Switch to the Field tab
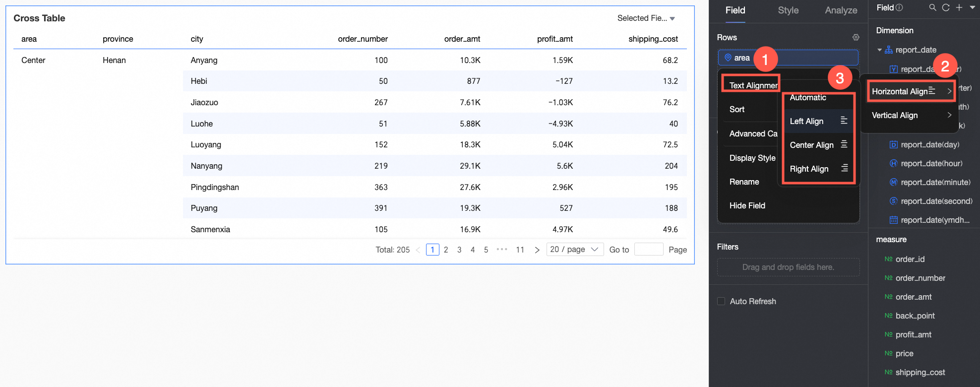Viewport: 980px width, 387px height. coord(735,10)
